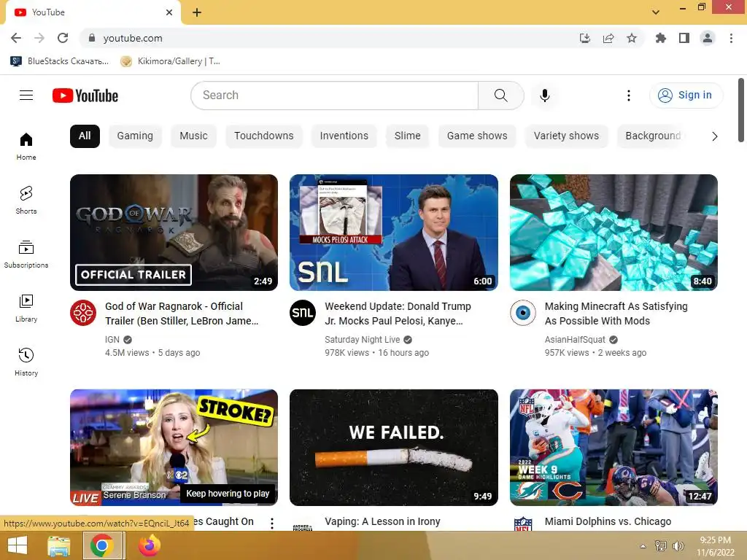Screen dimensions: 747x560
Task: Go back in Chrome
Action: tap(16, 38)
